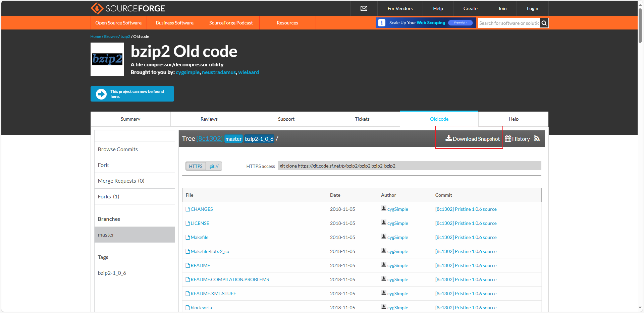The height and width of the screenshot is (313, 644).
Task: Click the SourceForge logo
Action: (x=127, y=8)
